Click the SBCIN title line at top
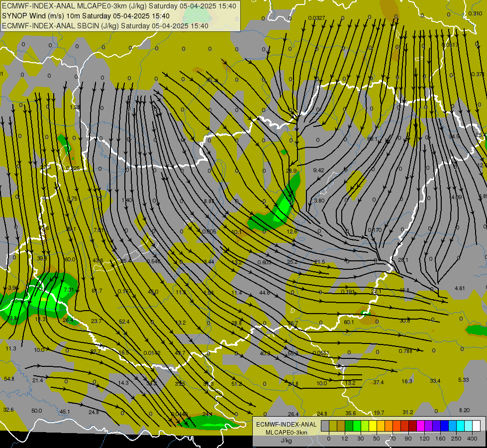 pyautogui.click(x=105, y=26)
